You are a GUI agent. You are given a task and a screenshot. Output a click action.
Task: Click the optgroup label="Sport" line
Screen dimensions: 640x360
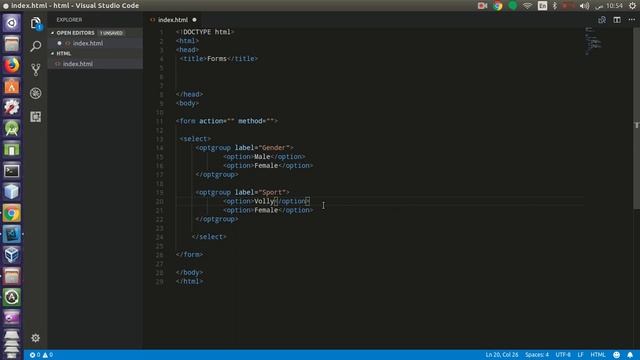pyautogui.click(x=242, y=192)
